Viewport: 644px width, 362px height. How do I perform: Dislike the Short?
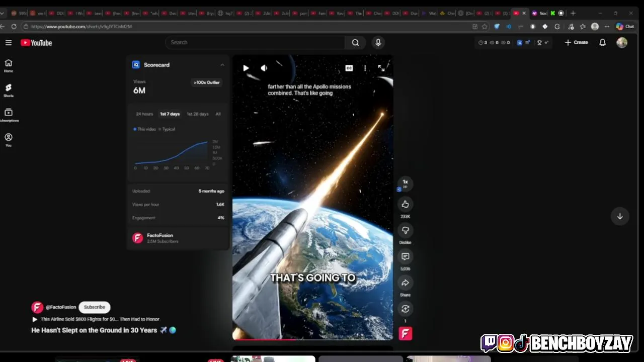(x=405, y=230)
